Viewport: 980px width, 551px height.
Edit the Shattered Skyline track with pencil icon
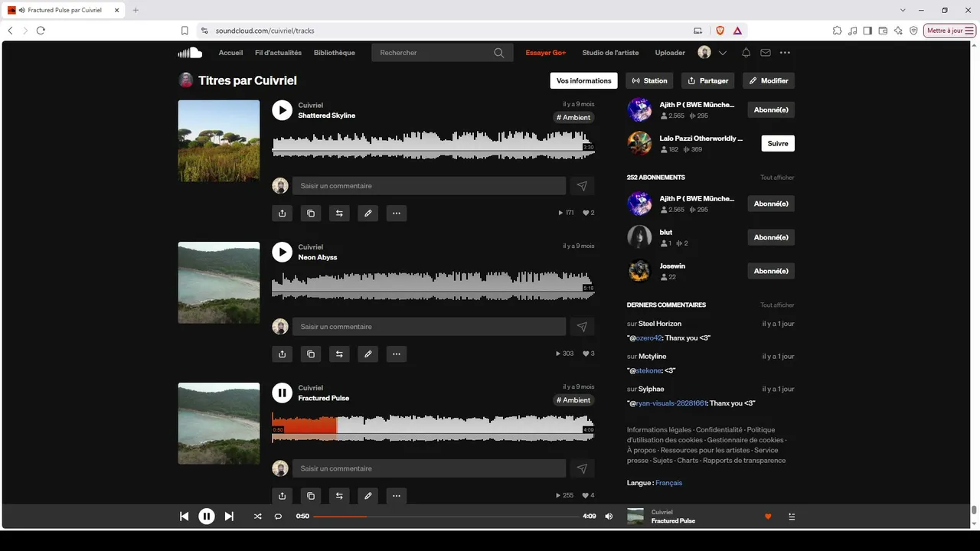(367, 213)
